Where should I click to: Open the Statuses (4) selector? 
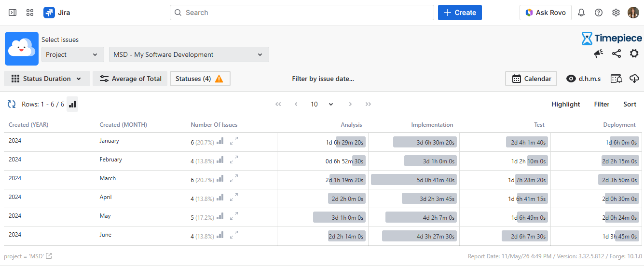[200, 79]
